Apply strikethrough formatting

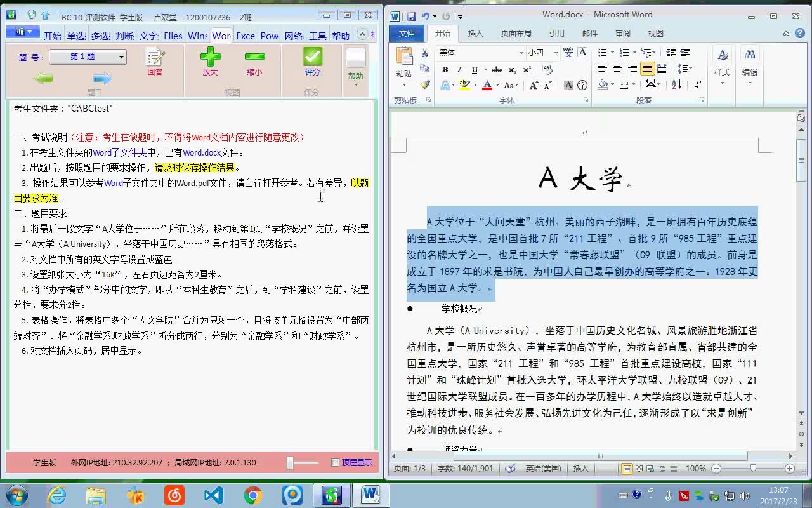tap(497, 69)
